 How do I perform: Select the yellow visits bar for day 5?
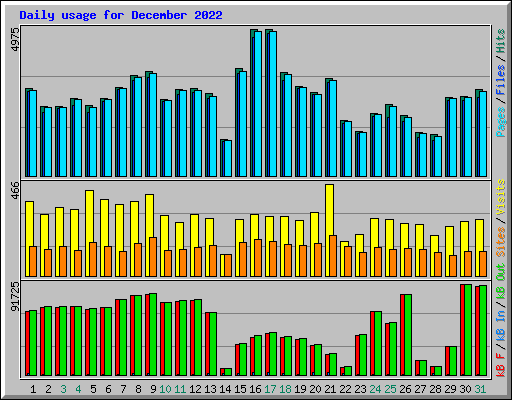click(89, 233)
